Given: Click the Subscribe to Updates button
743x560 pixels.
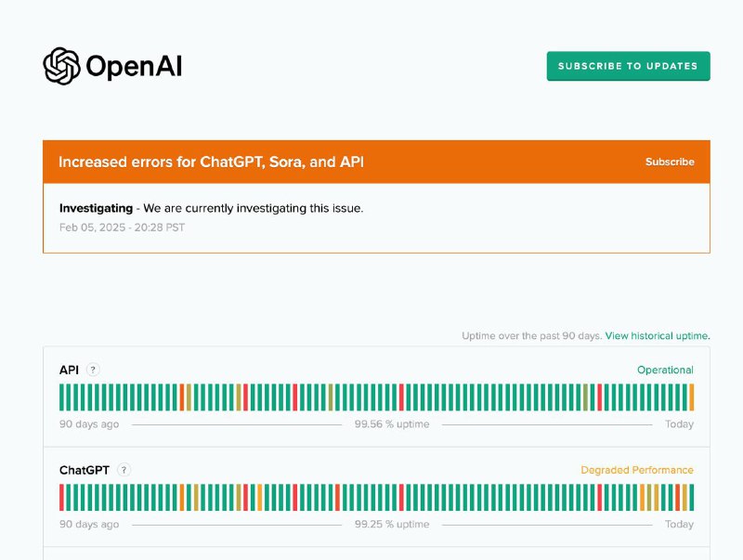Looking at the screenshot, I should (629, 66).
